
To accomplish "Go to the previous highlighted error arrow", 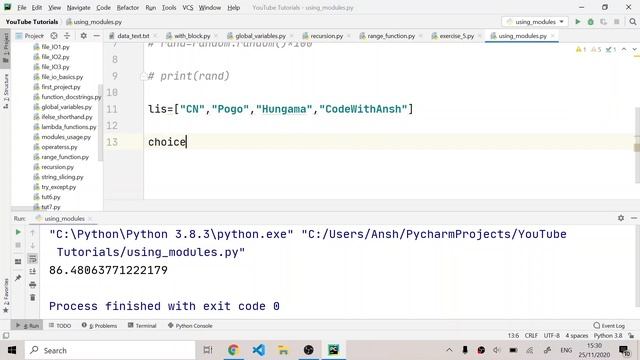I will click(x=624, y=49).
